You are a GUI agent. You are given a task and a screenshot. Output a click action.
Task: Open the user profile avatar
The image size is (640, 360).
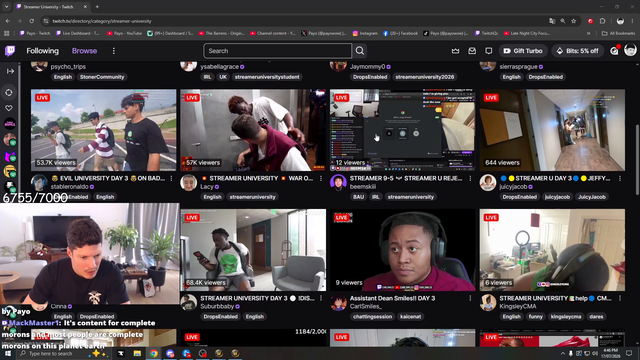(630, 50)
